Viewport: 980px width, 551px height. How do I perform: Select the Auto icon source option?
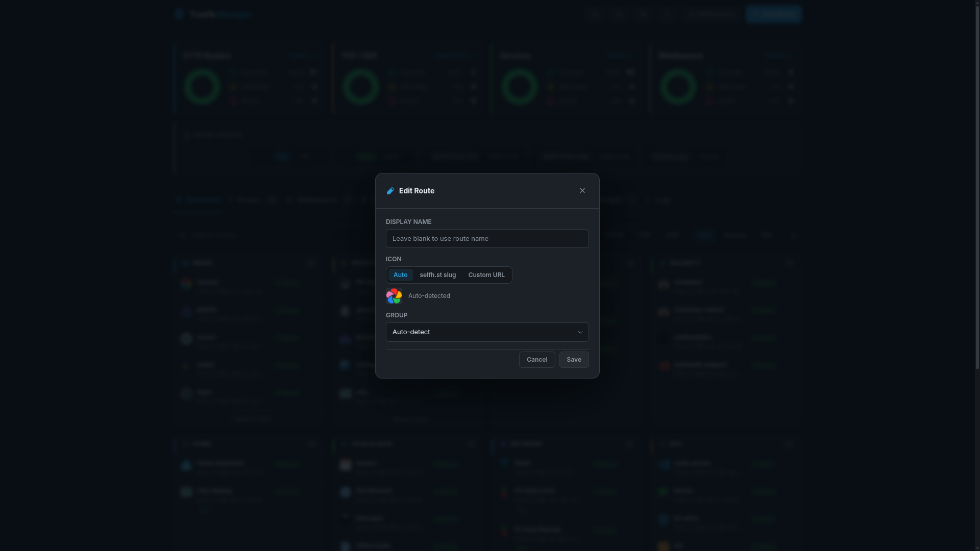click(x=400, y=275)
